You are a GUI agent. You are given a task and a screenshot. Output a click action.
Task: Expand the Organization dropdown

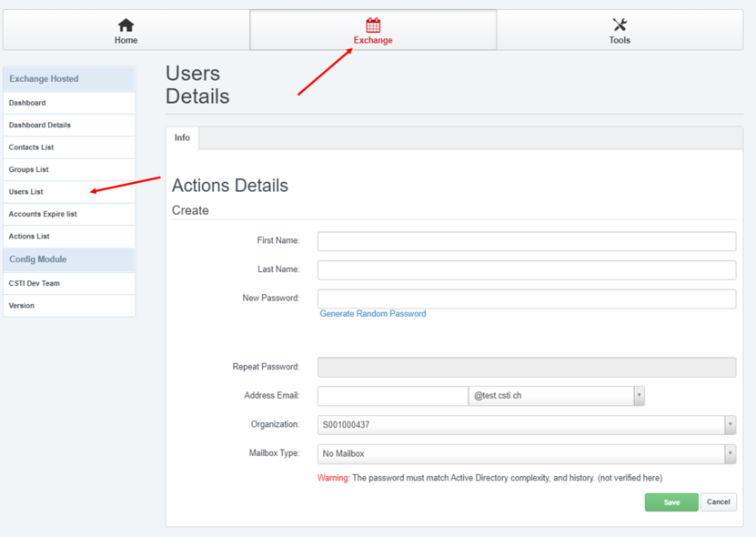coord(527,425)
